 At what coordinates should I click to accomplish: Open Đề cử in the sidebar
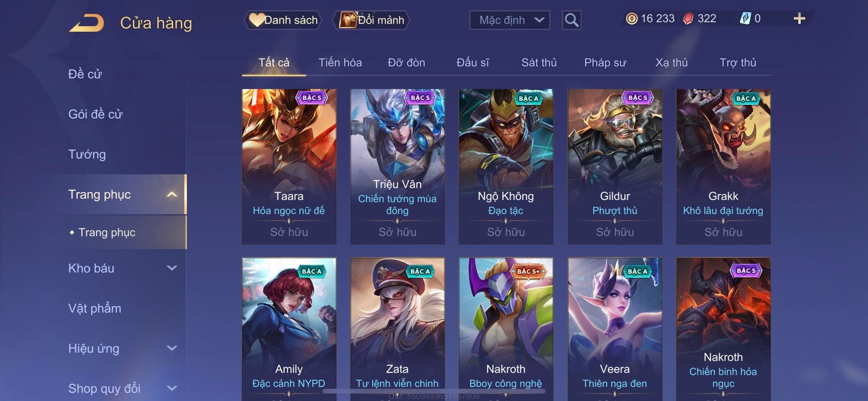coord(85,74)
